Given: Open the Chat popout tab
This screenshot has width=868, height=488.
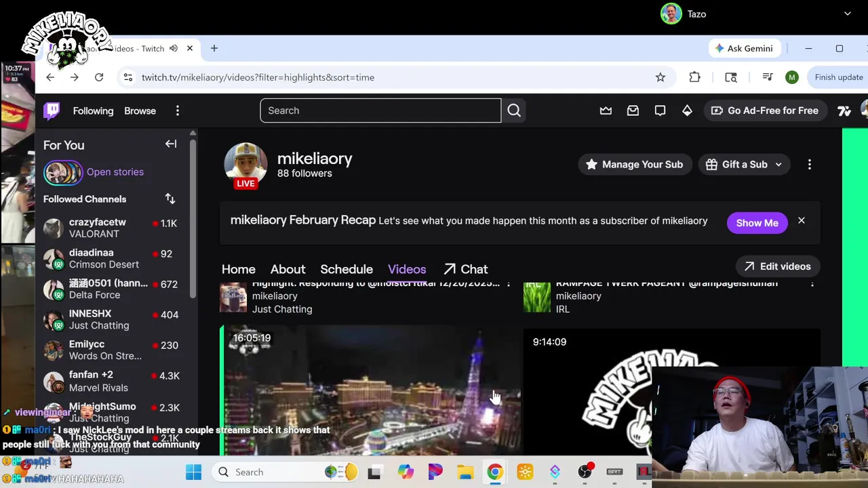Looking at the screenshot, I should [466, 269].
